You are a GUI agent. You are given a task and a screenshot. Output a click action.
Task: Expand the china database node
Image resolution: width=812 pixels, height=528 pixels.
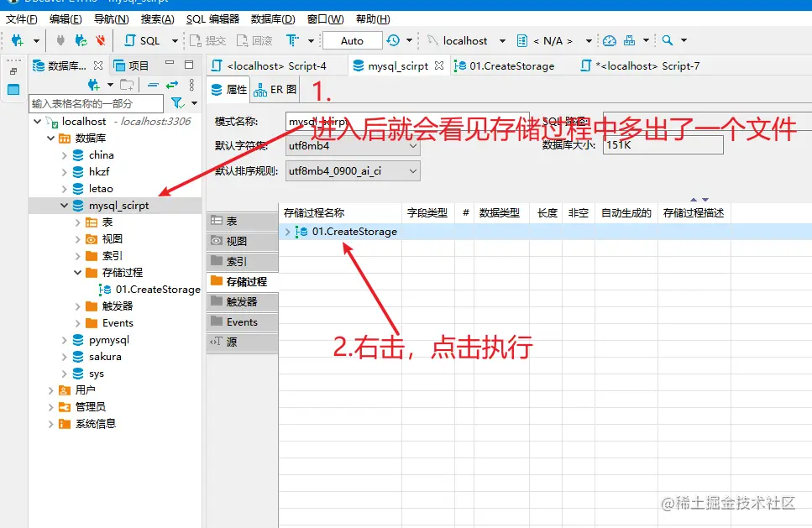point(64,155)
